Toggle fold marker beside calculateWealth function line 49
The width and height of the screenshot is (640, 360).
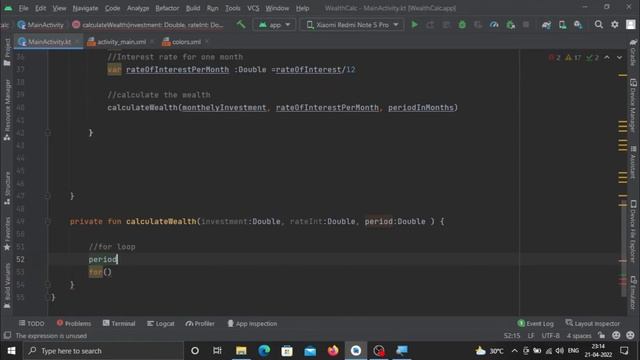point(48,221)
